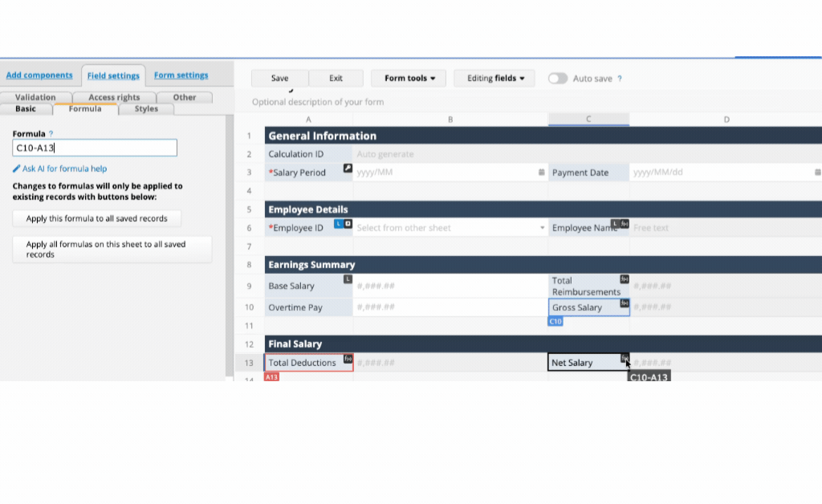Click the left panel vertical scrollbar
The width and height of the screenshot is (822, 504).
click(x=229, y=246)
